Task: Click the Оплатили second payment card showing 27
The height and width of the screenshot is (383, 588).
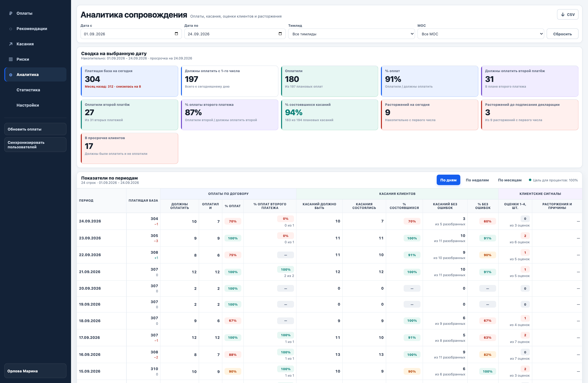Action: coord(129,115)
